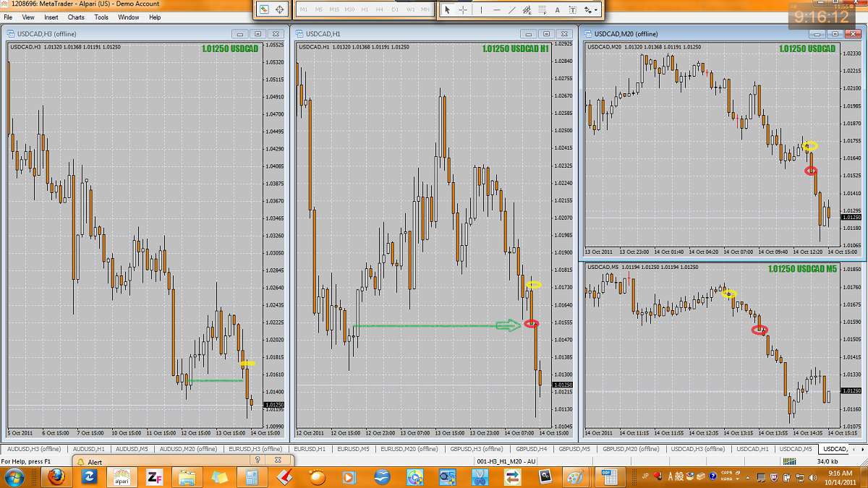Select the Cursor arrow tool
The image size is (868, 488).
(x=447, y=9)
